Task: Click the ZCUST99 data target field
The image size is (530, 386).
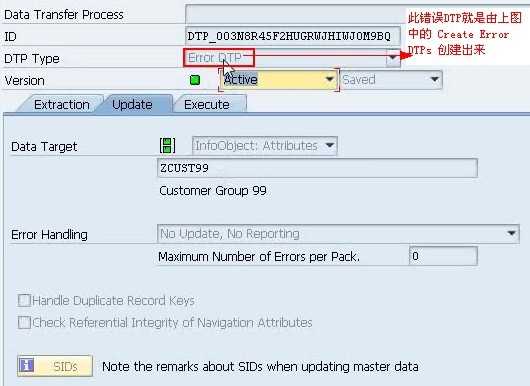Action: click(x=317, y=168)
